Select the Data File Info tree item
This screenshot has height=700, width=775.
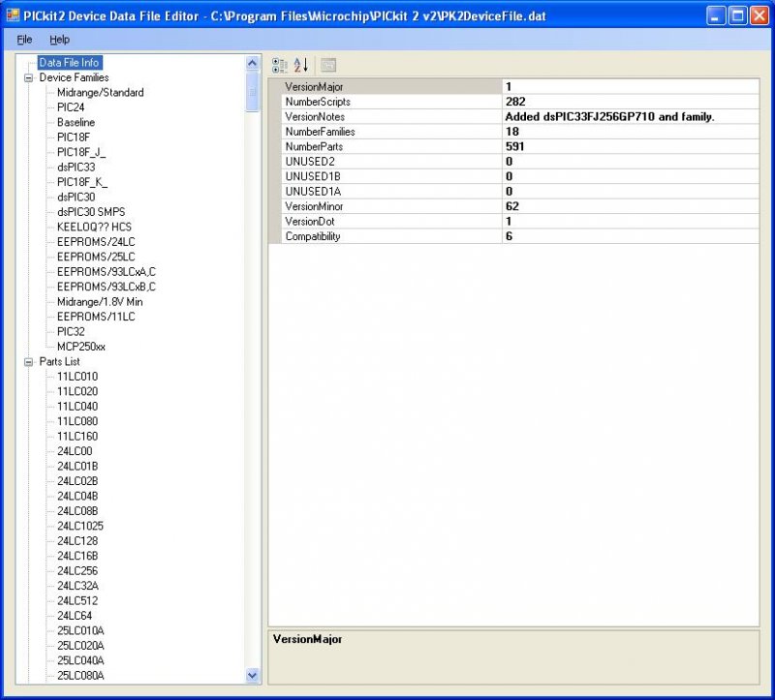[69, 63]
